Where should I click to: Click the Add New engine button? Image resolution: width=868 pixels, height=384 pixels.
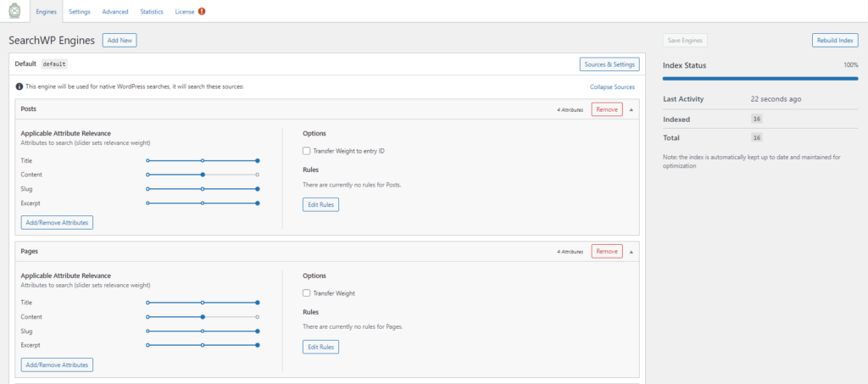(120, 41)
